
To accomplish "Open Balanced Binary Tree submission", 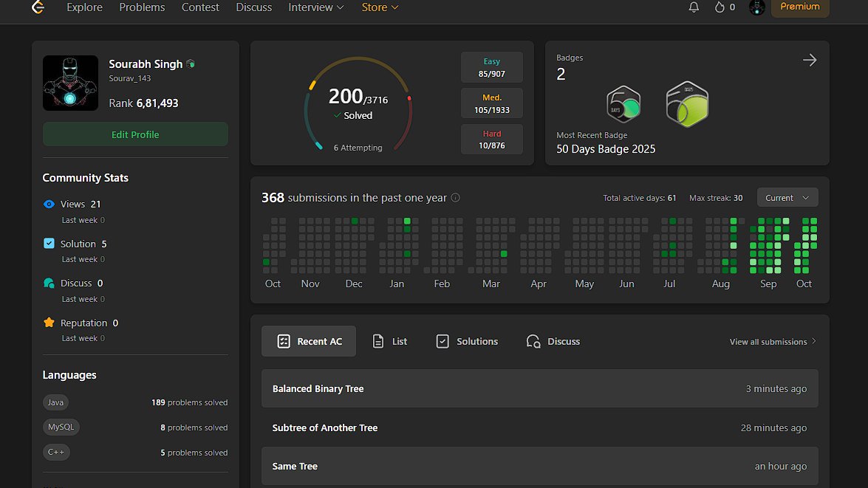I will pyautogui.click(x=540, y=388).
